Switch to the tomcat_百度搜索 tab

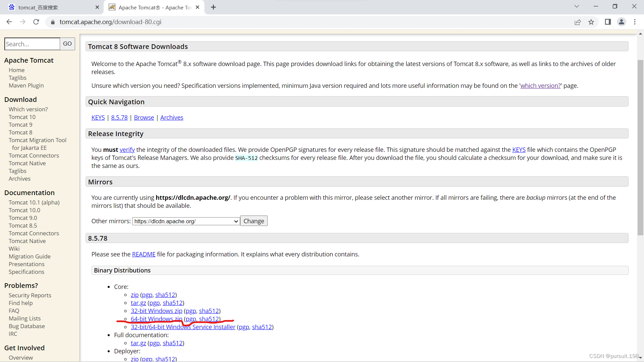[52, 7]
